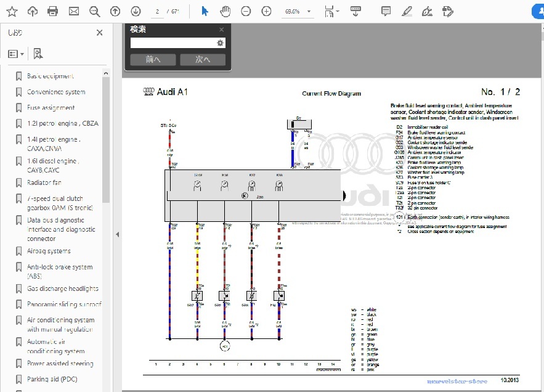Open the Parking aid (PDC) bookmark
Screen dimensions: 544x392
[52, 379]
